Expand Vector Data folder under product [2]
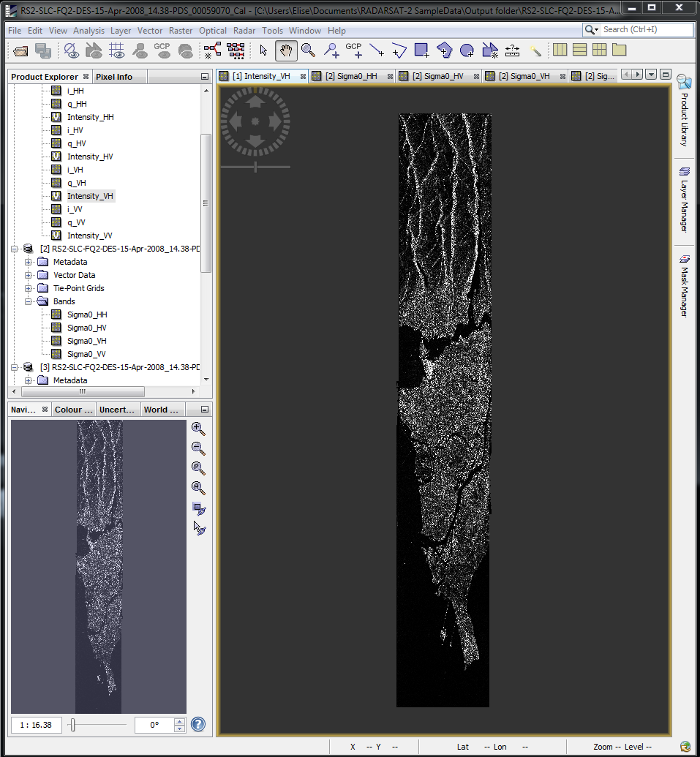700x757 pixels. click(28, 275)
